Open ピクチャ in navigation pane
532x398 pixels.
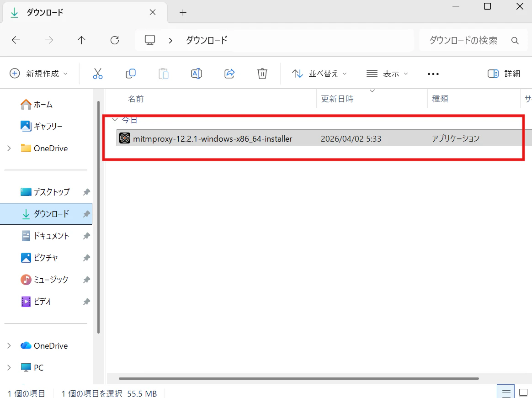(x=39, y=258)
